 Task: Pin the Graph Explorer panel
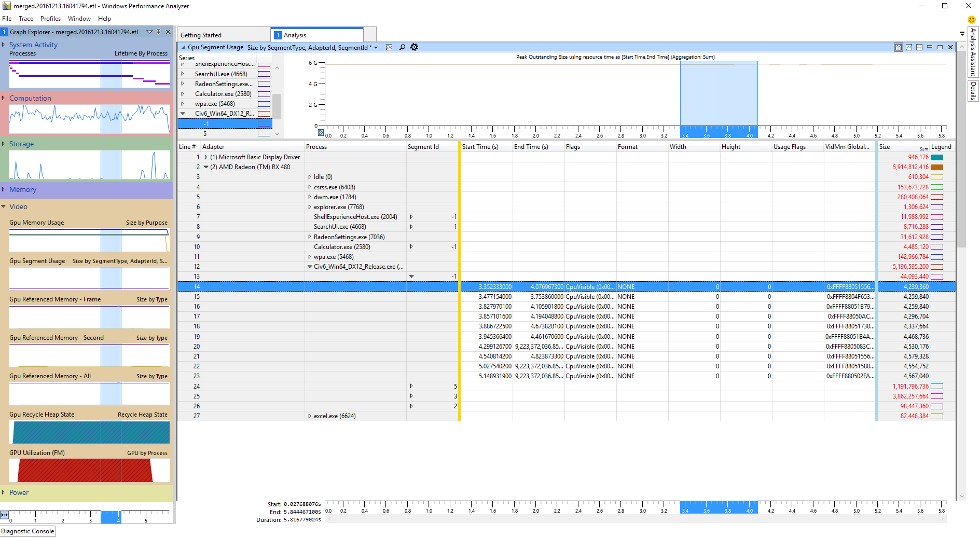pyautogui.click(x=159, y=32)
